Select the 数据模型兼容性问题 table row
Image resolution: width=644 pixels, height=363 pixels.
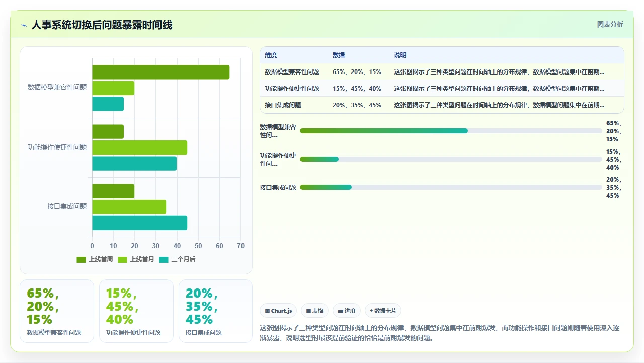point(442,72)
